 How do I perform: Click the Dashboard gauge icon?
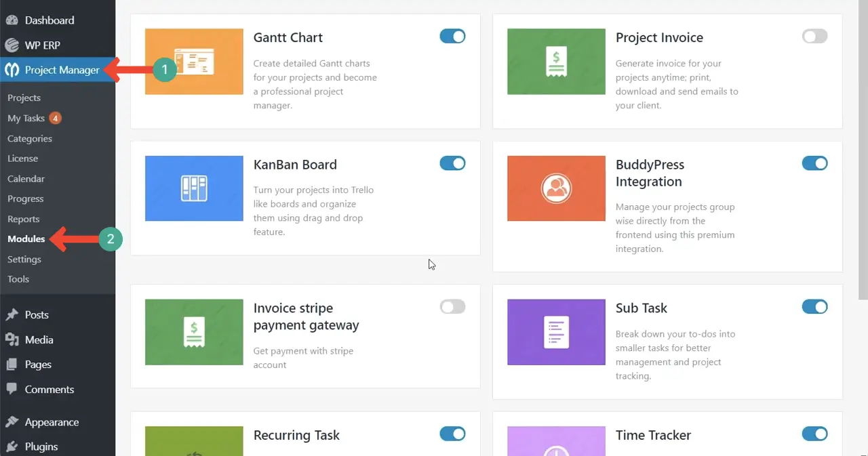coord(12,20)
